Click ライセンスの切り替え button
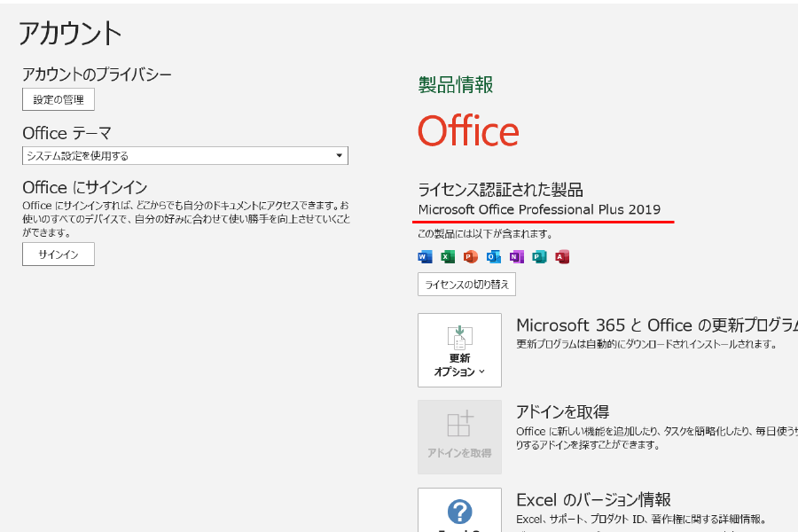798x532 pixels. click(x=466, y=285)
